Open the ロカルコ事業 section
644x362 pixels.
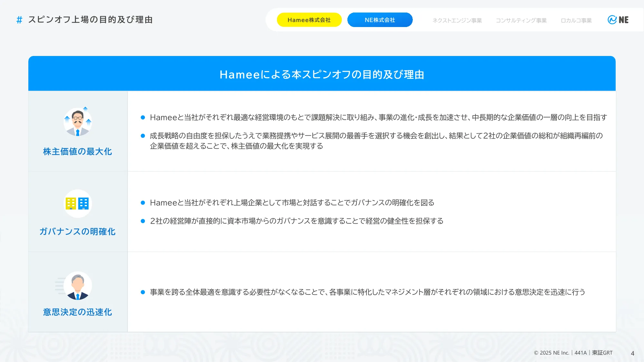(577, 20)
